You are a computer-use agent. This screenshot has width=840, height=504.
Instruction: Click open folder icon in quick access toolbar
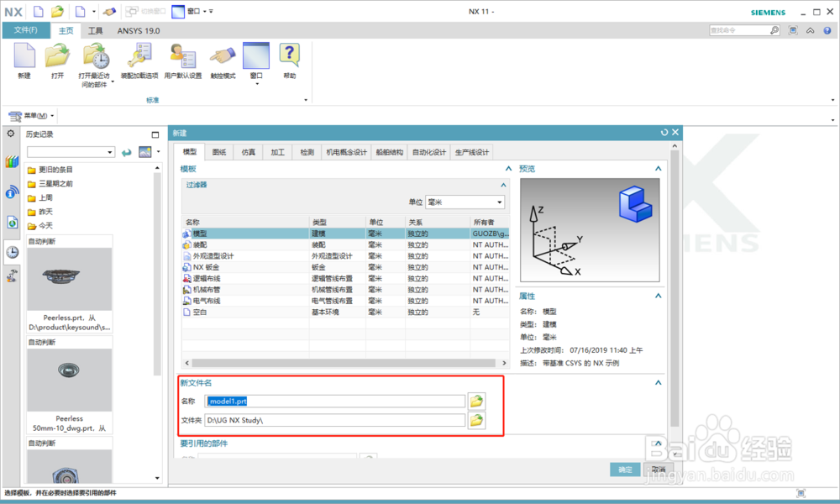tap(57, 11)
